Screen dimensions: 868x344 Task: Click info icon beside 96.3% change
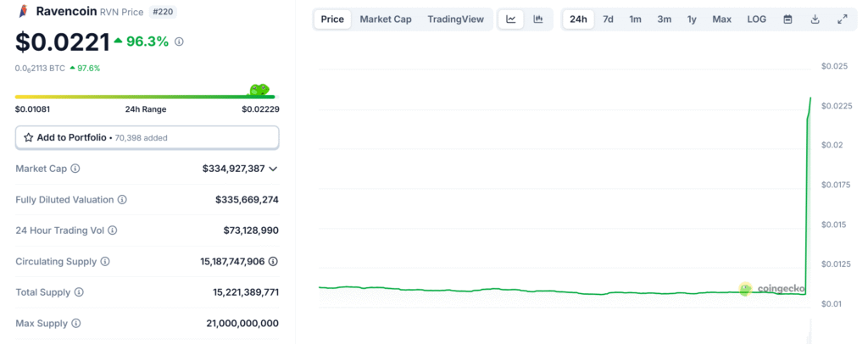[x=179, y=42]
